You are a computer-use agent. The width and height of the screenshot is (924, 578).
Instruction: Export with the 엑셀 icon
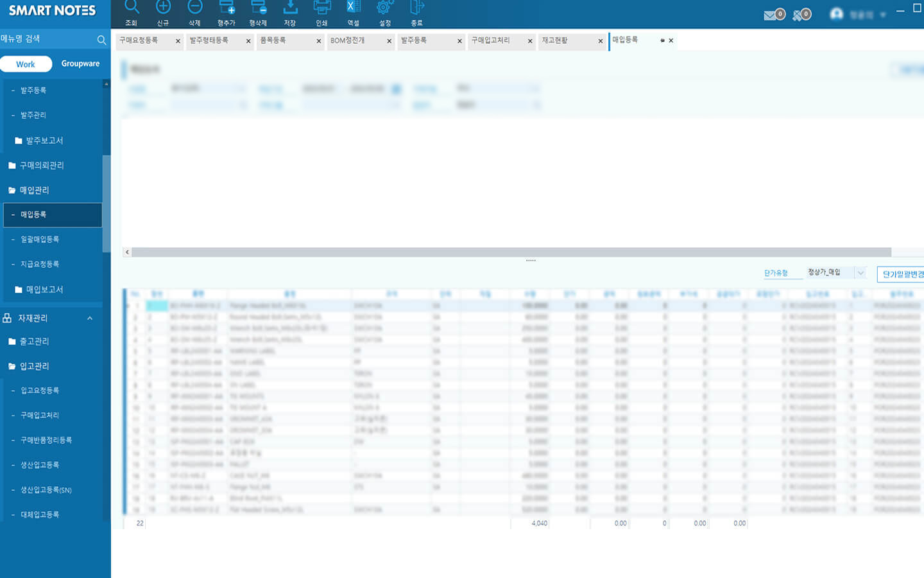pos(353,9)
